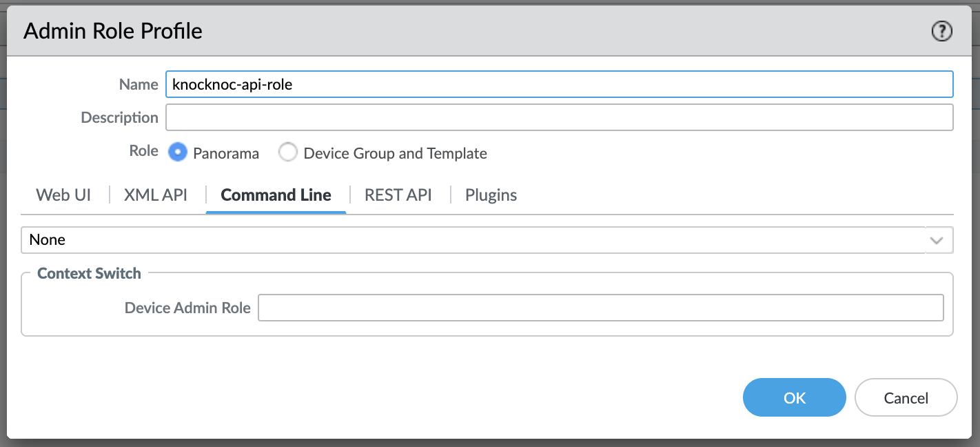Select the Panorama role radio button

coord(178,152)
